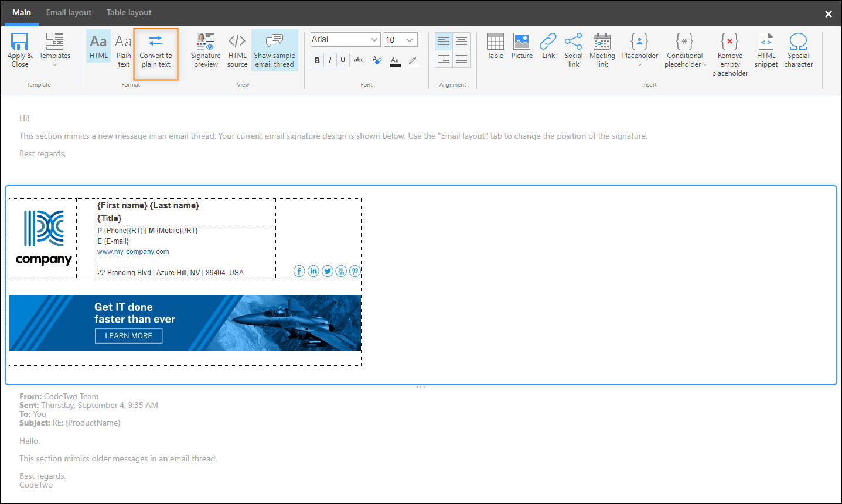Image resolution: width=842 pixels, height=504 pixels.
Task: Insert a Picture
Action: [x=521, y=50]
